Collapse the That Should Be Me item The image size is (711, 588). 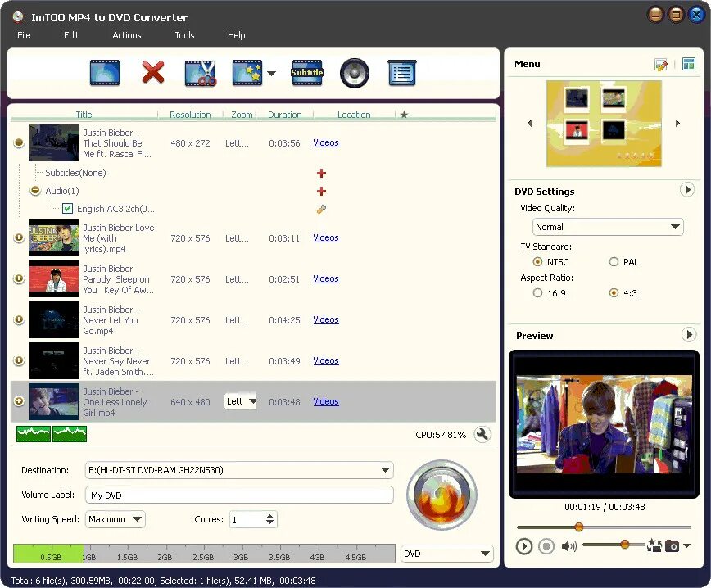point(19,142)
